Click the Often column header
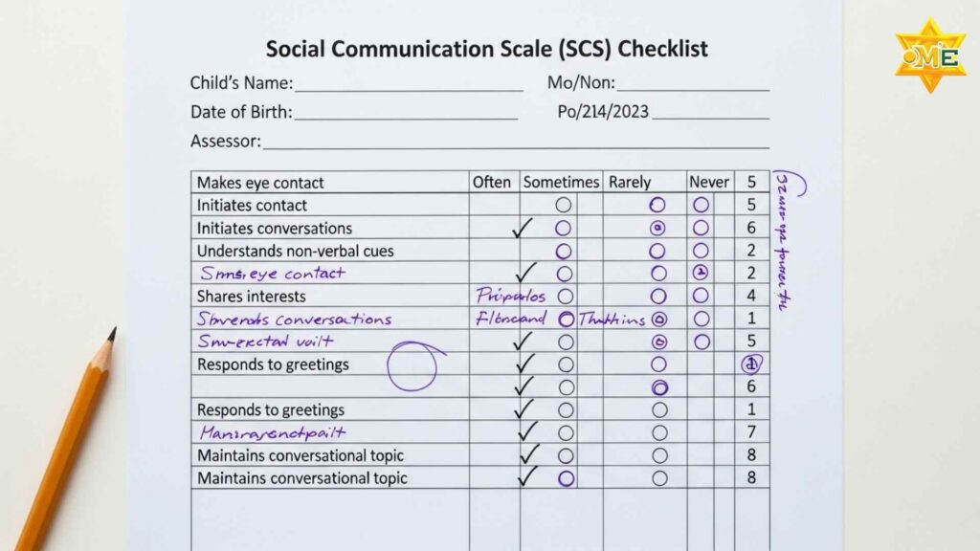The width and height of the screenshot is (980, 551). point(492,182)
